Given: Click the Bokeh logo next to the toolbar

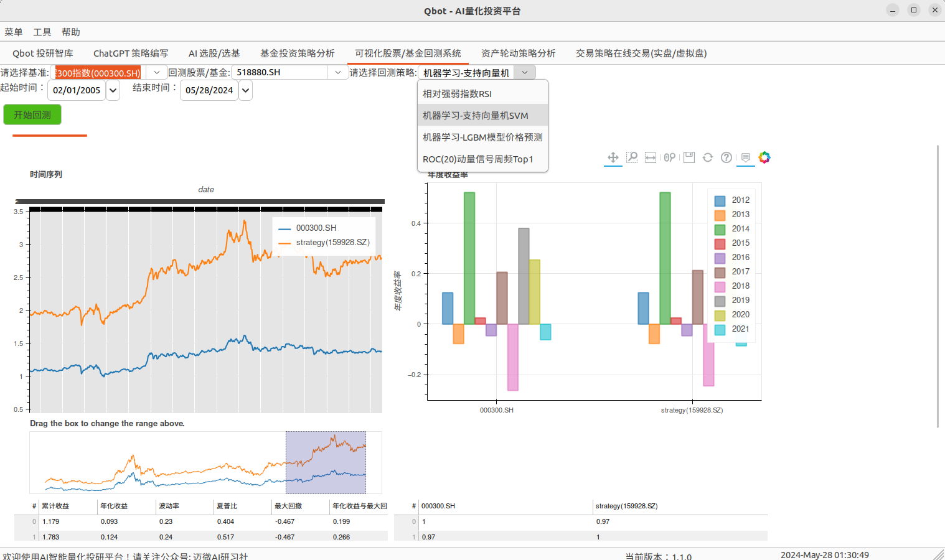Looking at the screenshot, I should coord(764,157).
